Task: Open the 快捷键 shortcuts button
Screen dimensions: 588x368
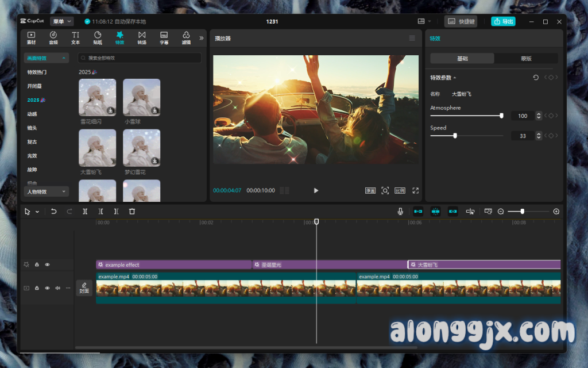Action: coord(461,21)
